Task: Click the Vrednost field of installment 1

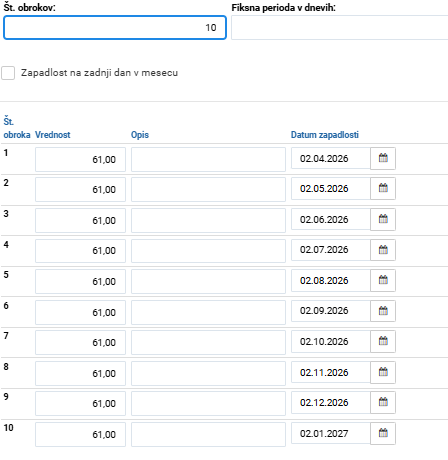Action: coord(80,159)
